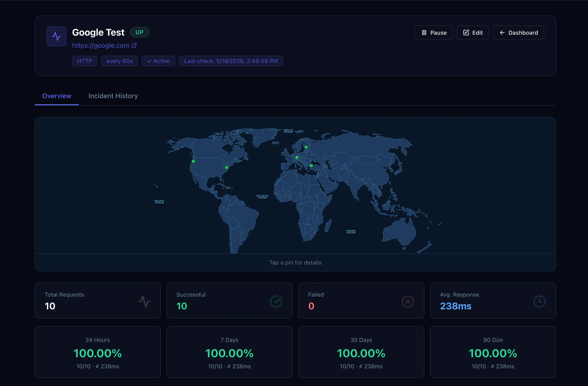The image size is (588, 386).
Task: Pause the Google Test monitor
Action: click(x=434, y=33)
